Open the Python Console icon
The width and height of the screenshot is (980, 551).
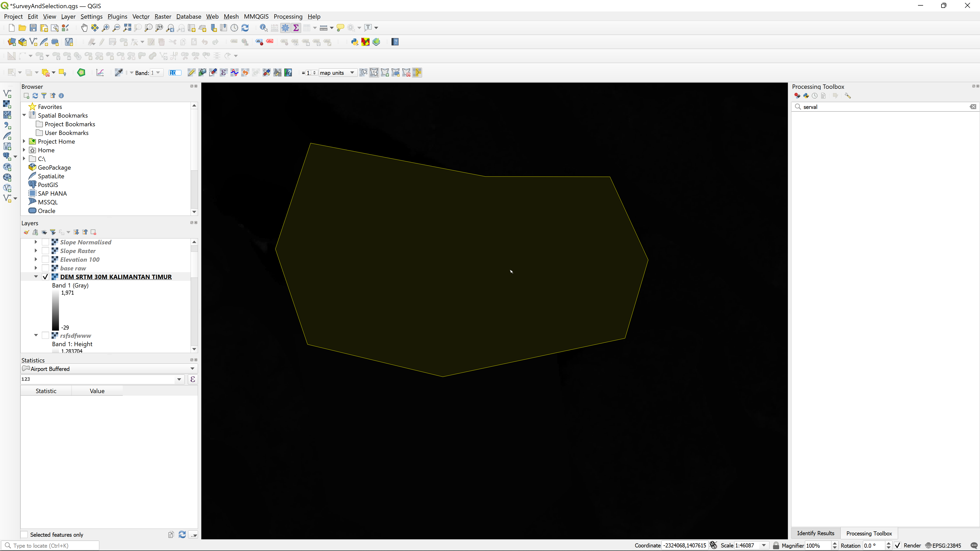point(354,42)
